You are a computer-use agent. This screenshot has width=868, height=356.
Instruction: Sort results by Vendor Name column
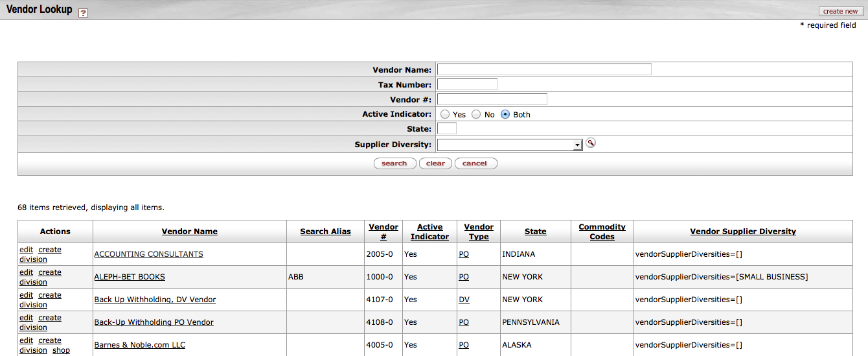pyautogui.click(x=190, y=231)
